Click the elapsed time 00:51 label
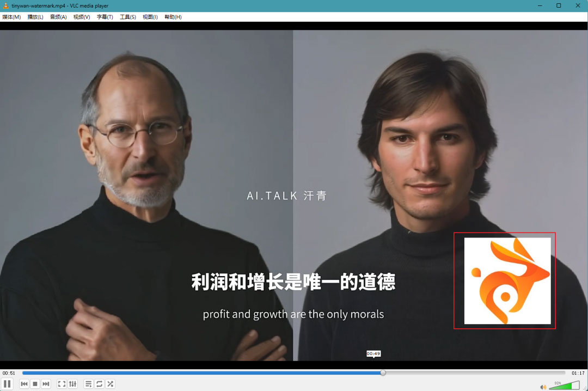Image resolution: width=588 pixels, height=391 pixels. click(9, 373)
